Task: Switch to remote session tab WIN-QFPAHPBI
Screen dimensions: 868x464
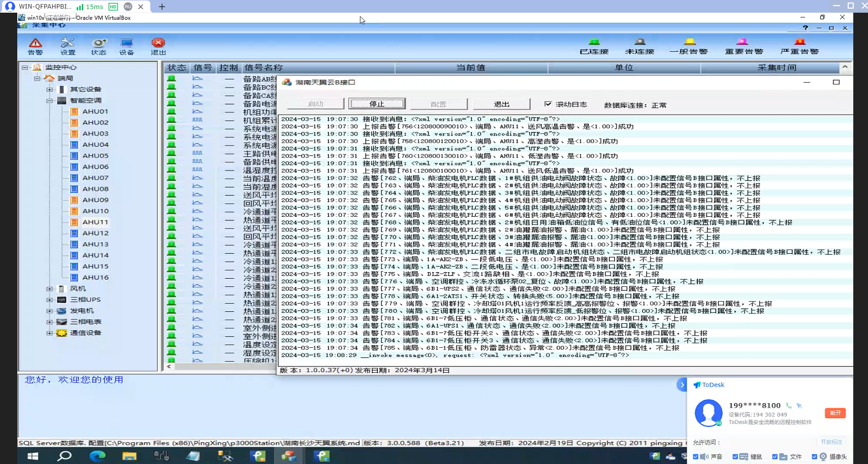Action: [x=75, y=7]
